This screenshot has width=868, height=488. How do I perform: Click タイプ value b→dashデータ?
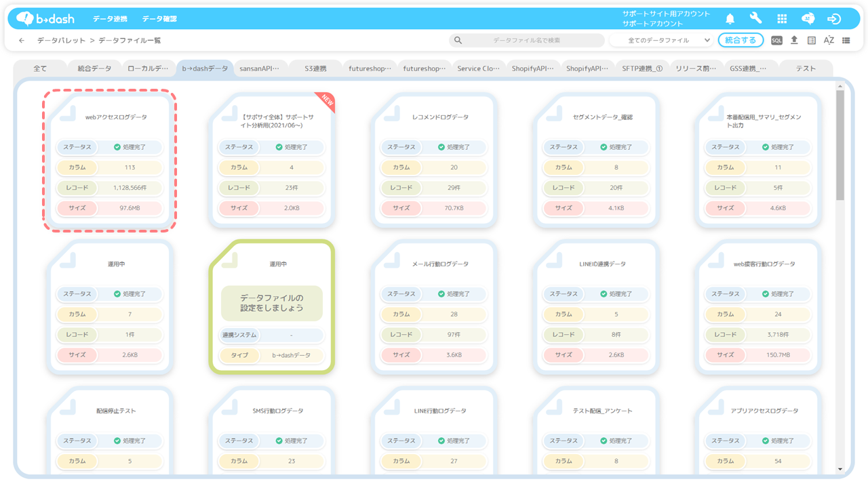[x=292, y=355]
